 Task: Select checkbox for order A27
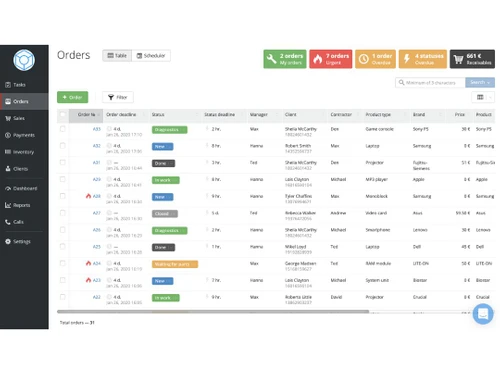(x=63, y=213)
